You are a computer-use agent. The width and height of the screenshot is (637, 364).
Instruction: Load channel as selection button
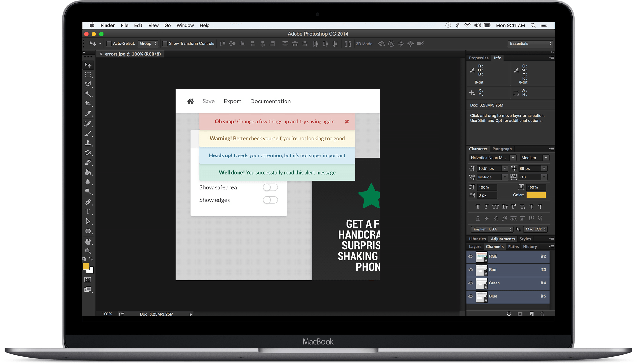509,314
